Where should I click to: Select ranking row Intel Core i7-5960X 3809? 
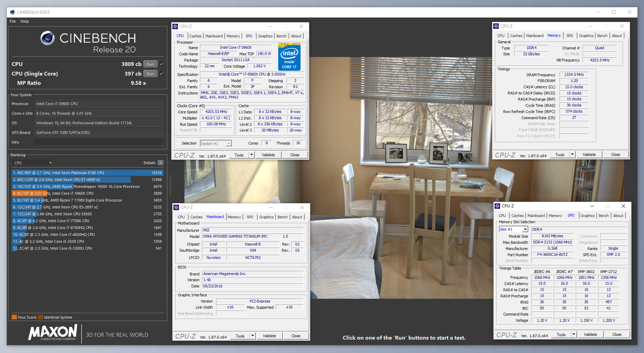tap(88, 193)
